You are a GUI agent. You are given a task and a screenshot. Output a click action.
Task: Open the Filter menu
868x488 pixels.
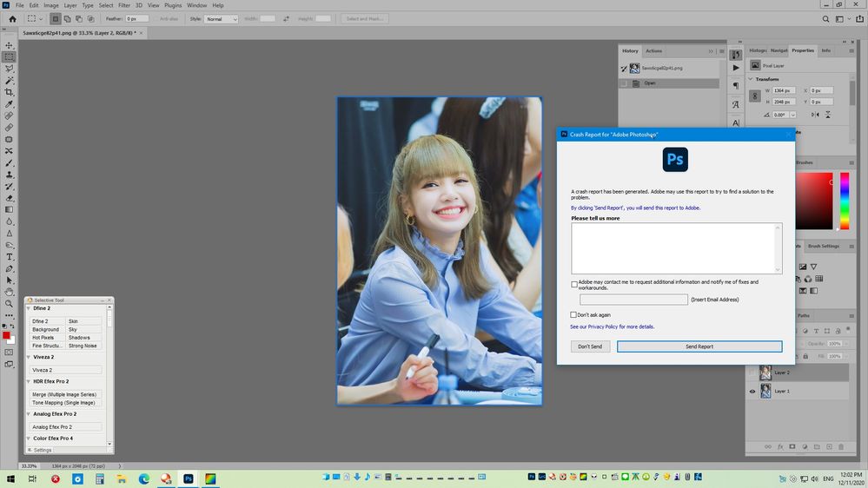pos(124,5)
